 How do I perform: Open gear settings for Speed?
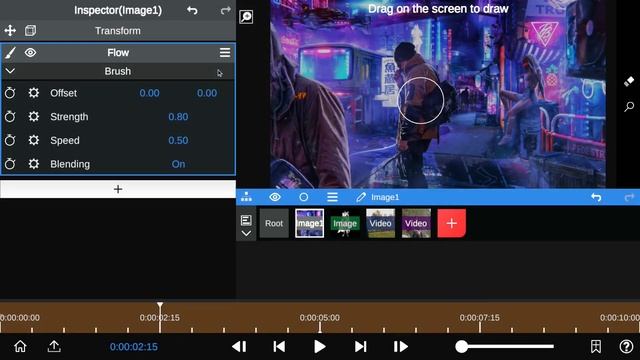pos(34,140)
